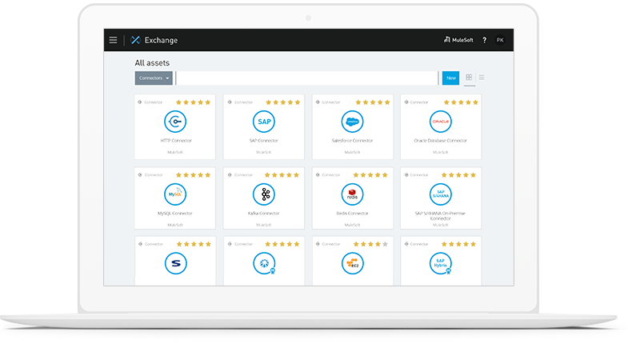Viewport: 628px width, 364px height.
Task: Click the HTTP Connector icon
Action: [174, 122]
